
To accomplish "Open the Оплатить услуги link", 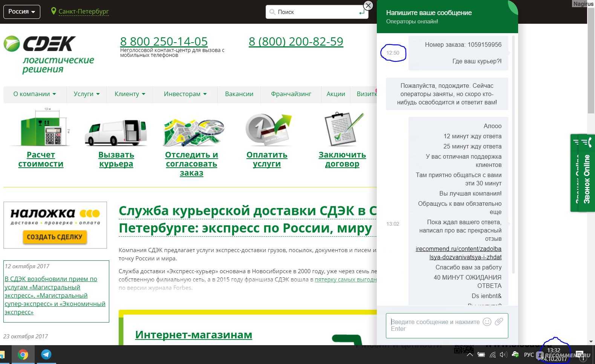I will pos(267,159).
